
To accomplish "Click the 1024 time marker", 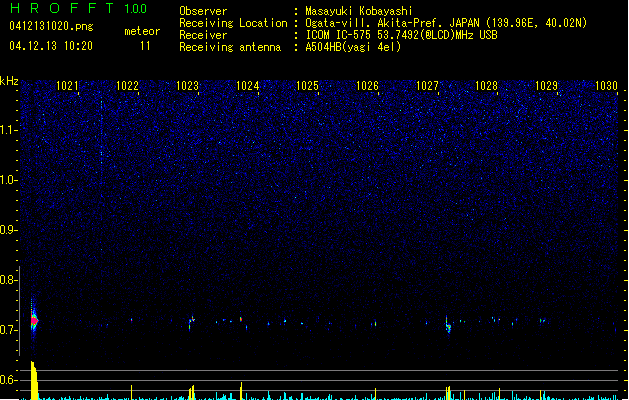I will click(x=248, y=86).
